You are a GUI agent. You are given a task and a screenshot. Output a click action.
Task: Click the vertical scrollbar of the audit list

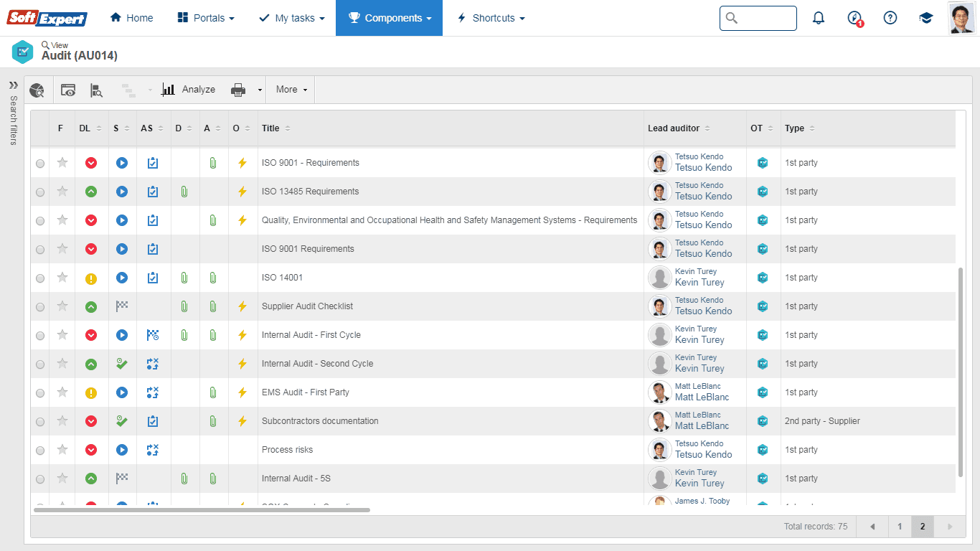coord(961,372)
